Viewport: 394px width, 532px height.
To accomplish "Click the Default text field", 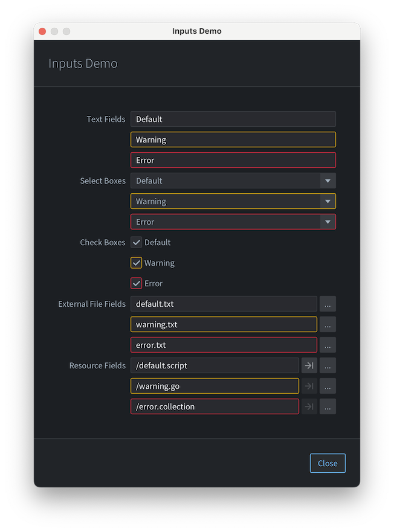I will point(233,119).
